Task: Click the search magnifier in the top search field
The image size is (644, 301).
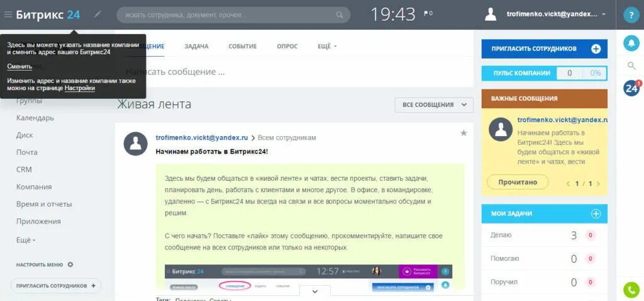Action: [339, 15]
